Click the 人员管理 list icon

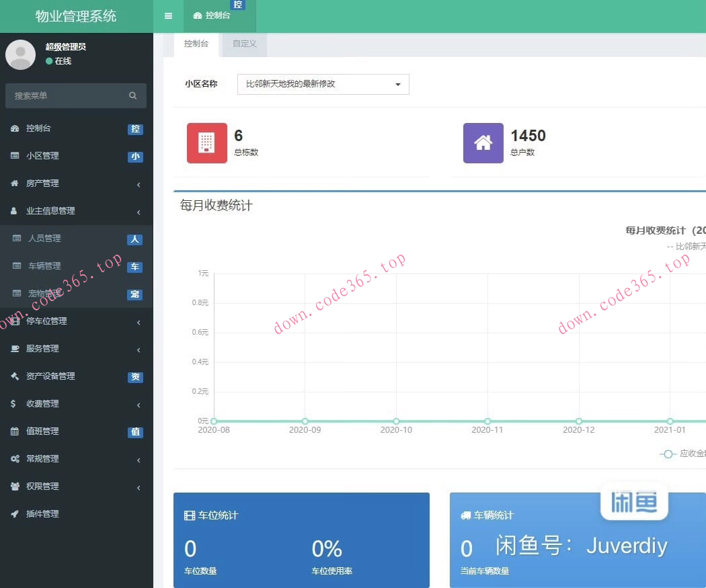[x=17, y=239]
